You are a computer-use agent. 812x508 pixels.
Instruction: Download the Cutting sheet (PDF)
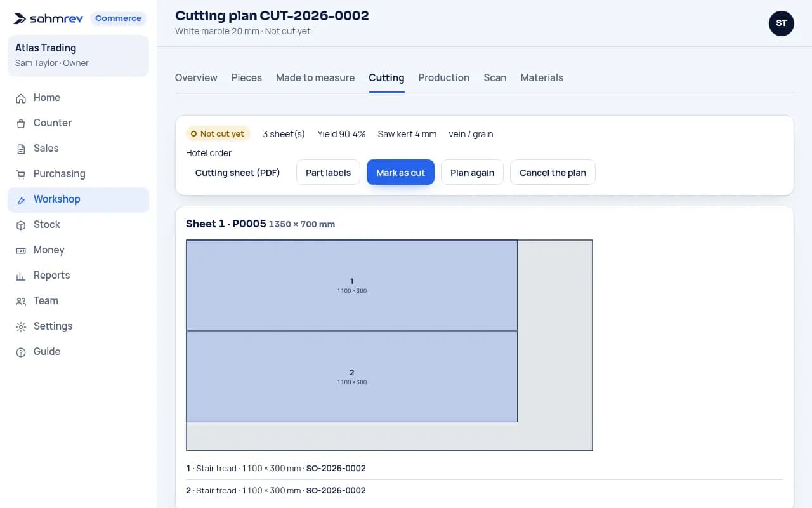click(x=238, y=173)
